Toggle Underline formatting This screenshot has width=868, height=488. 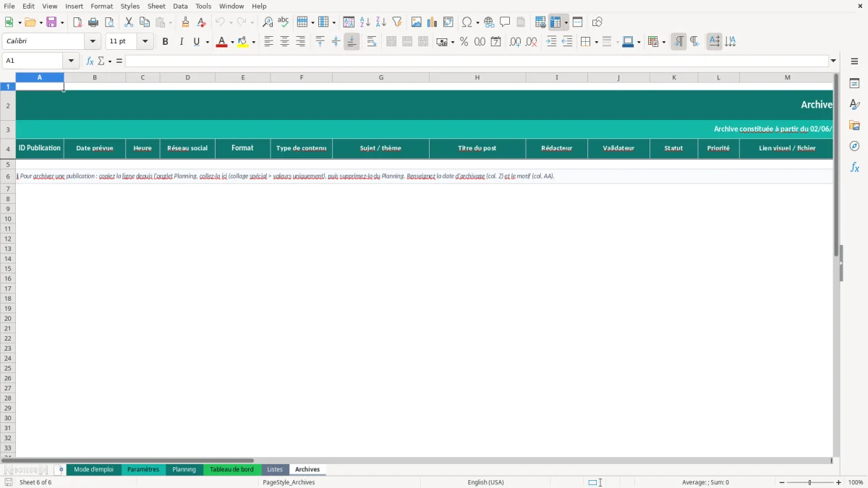click(x=195, y=42)
